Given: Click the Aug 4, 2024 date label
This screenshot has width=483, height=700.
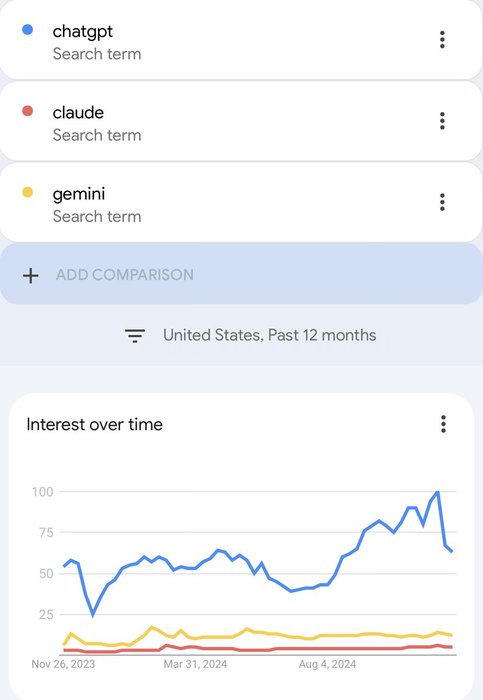Looking at the screenshot, I should pos(327,664).
